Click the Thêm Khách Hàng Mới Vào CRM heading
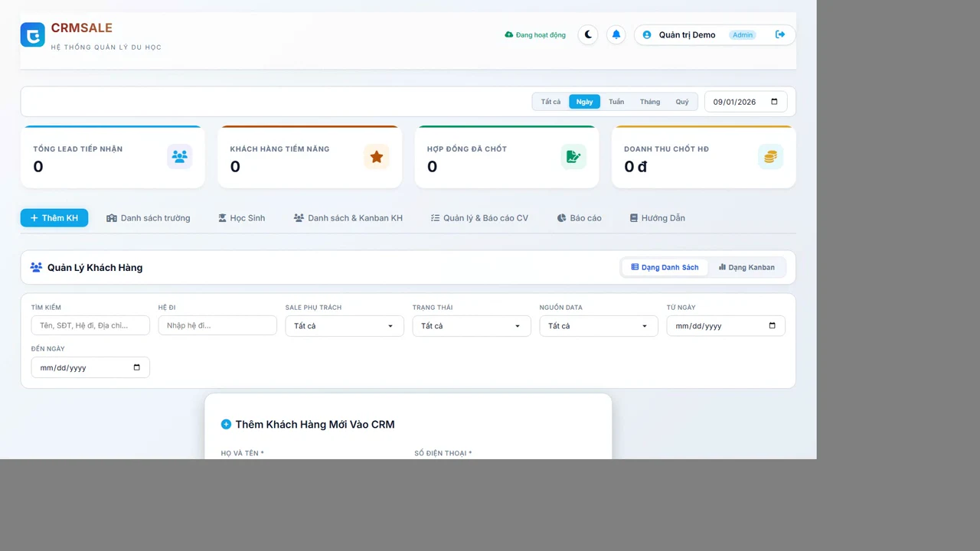 [315, 425]
